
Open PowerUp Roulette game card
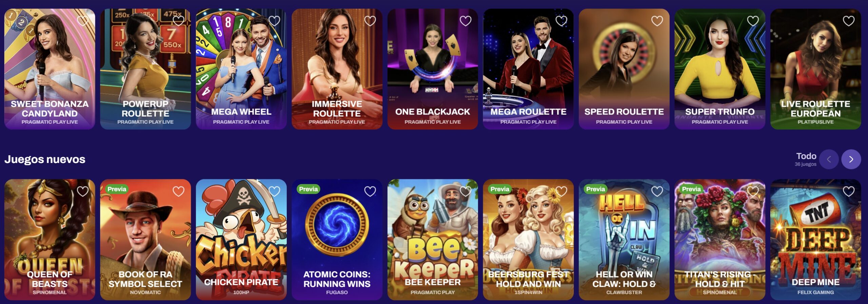pos(145,69)
